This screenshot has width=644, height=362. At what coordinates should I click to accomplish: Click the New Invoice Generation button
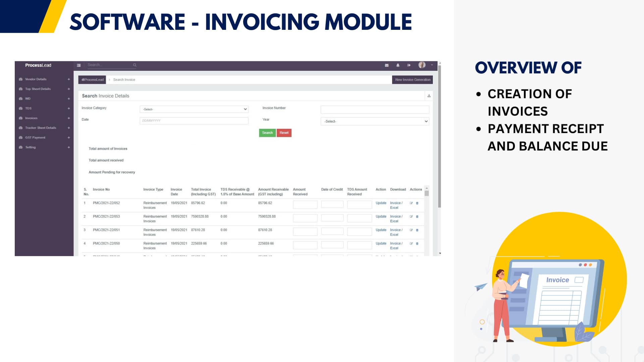click(x=413, y=80)
